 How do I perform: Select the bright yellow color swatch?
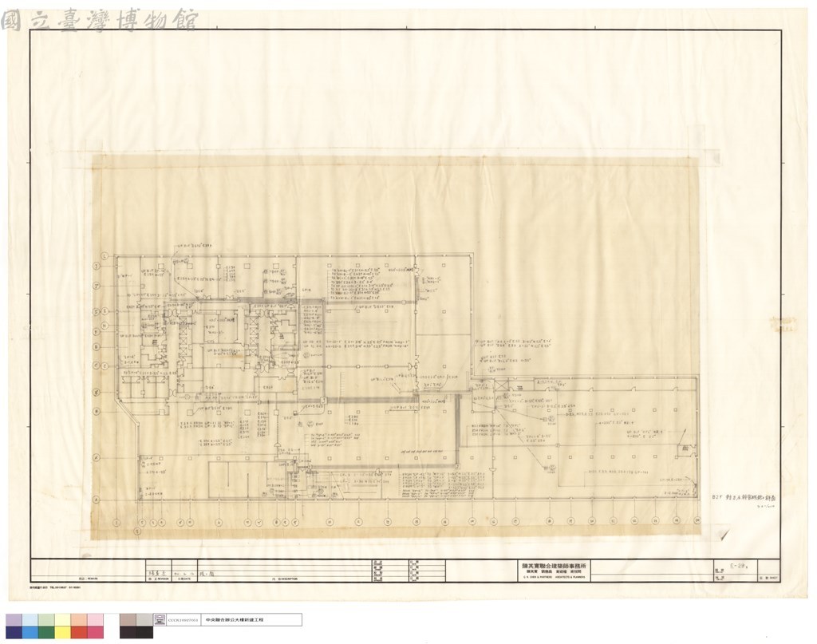[x=63, y=632]
